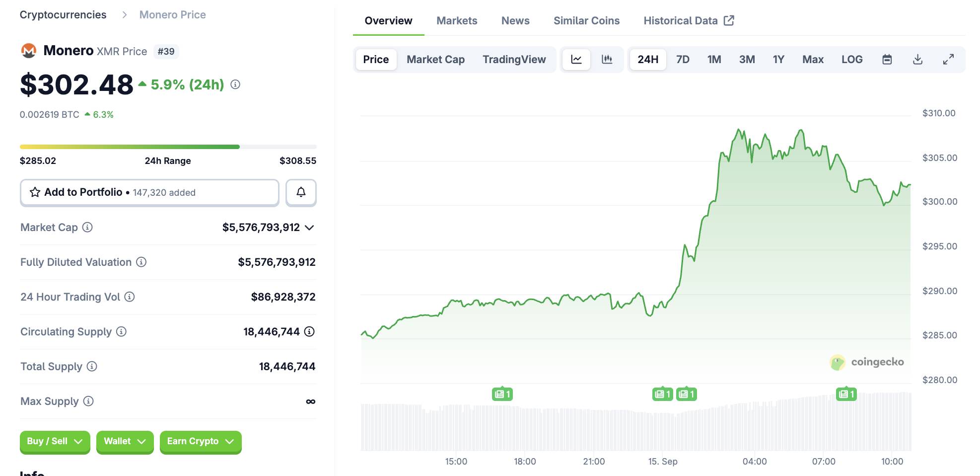Image resolution: width=980 pixels, height=476 pixels.
Task: Click the 24h Range progress bar
Action: [168, 147]
